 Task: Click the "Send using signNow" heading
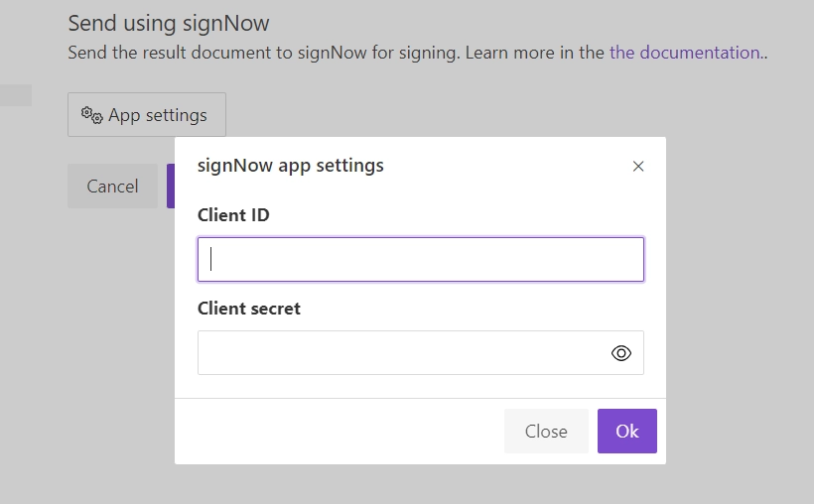(x=169, y=24)
